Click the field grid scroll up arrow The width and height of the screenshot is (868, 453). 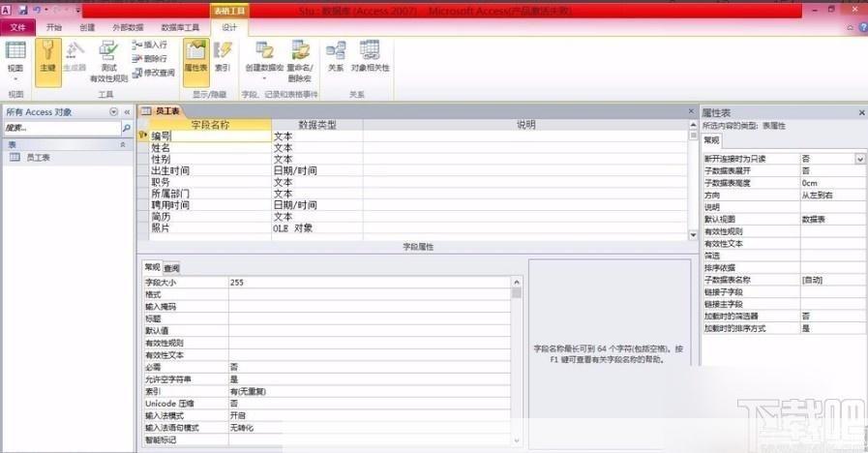point(693,125)
